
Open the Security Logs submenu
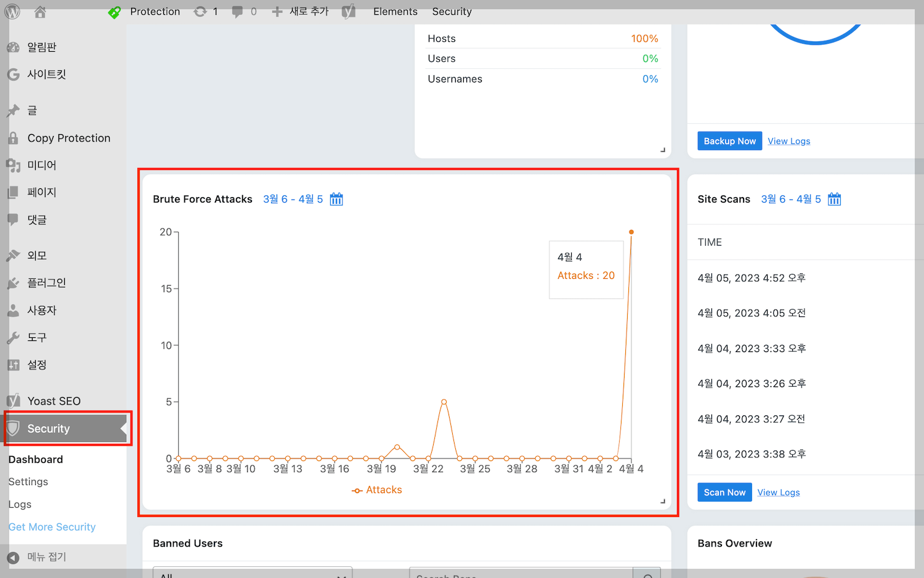tap(20, 504)
